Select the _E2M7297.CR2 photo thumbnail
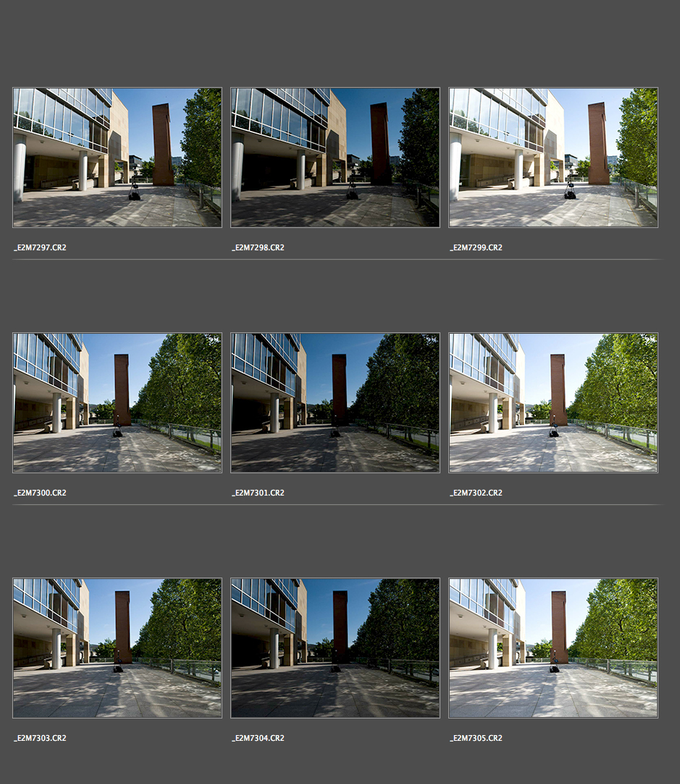Image resolution: width=680 pixels, height=784 pixels. (117, 158)
